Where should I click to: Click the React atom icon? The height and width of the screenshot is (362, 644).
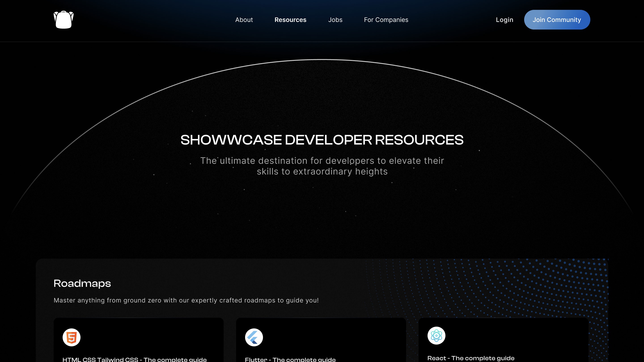tap(436, 335)
